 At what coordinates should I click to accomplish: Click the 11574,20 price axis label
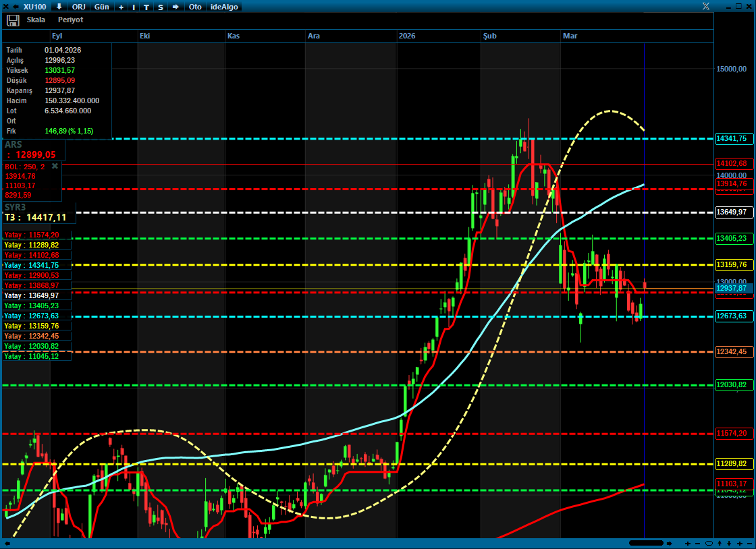tap(734, 434)
